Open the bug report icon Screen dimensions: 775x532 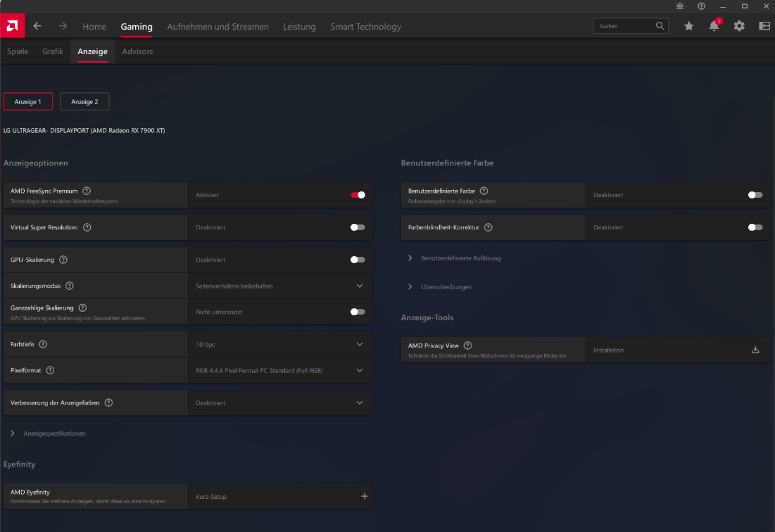pyautogui.click(x=680, y=6)
